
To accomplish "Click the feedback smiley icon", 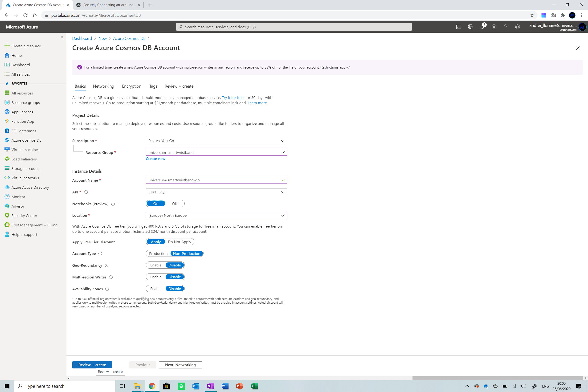I will click(517, 27).
